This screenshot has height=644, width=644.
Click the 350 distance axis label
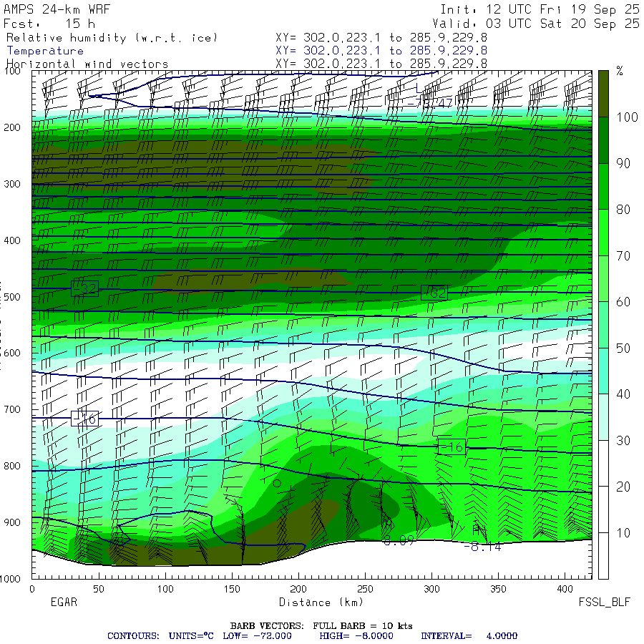498,589
